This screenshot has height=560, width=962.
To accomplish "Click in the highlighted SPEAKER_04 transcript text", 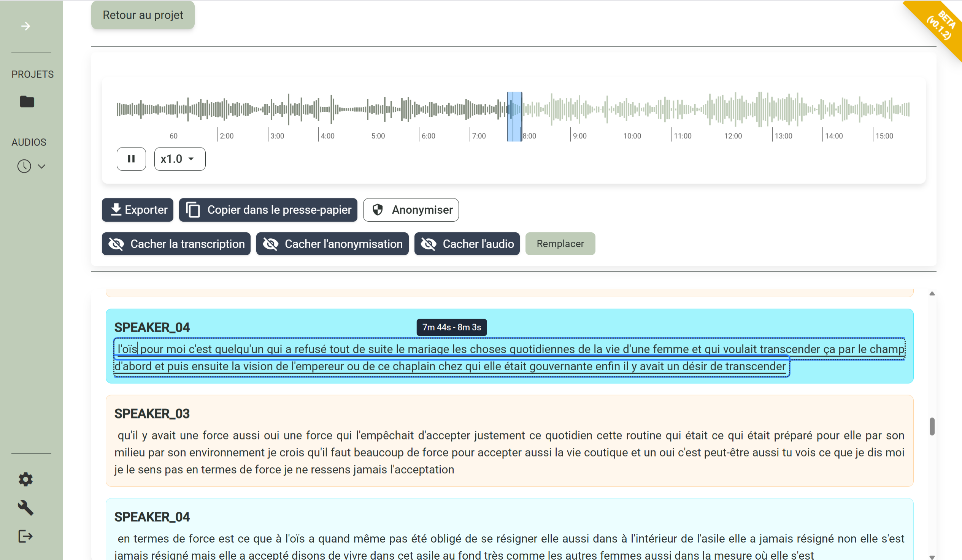I will (x=509, y=357).
